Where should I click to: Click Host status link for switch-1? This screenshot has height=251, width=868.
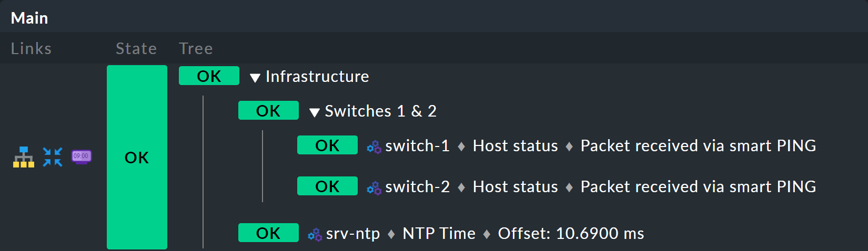[515, 146]
